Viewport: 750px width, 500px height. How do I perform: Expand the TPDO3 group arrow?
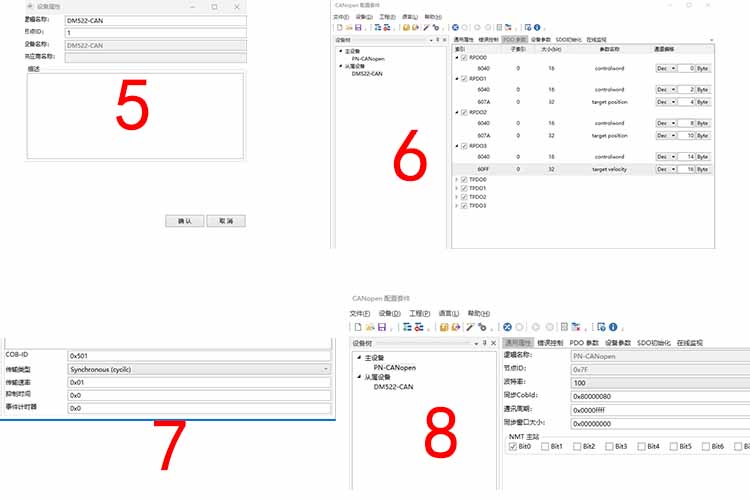click(x=457, y=206)
